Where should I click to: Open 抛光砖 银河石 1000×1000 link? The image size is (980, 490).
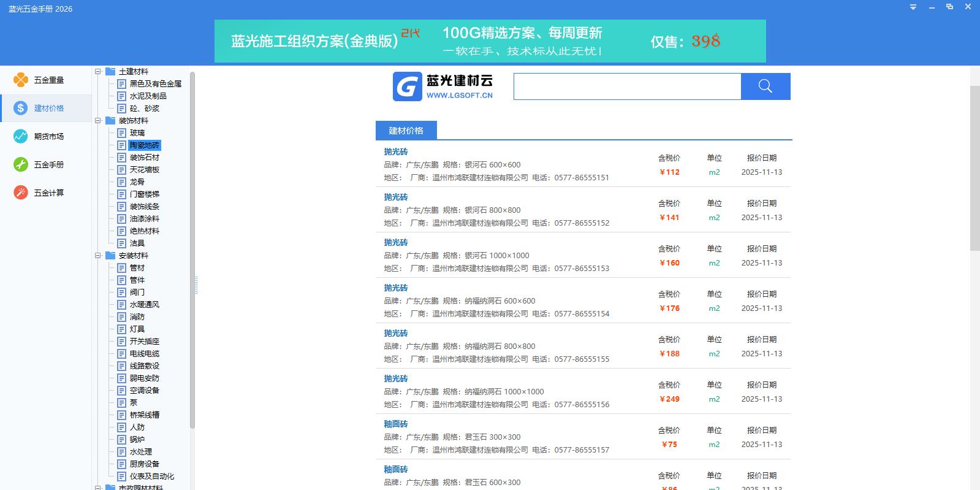click(x=396, y=243)
